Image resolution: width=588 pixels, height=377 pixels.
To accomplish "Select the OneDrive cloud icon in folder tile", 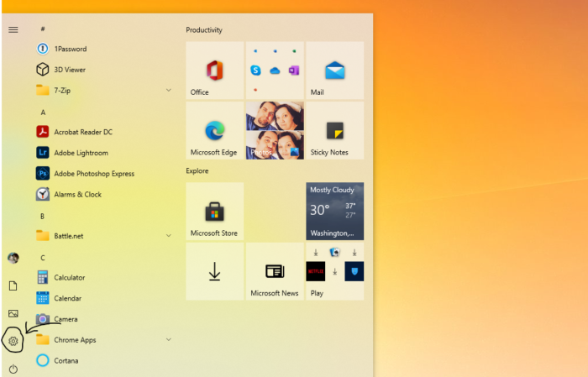I will tap(275, 70).
